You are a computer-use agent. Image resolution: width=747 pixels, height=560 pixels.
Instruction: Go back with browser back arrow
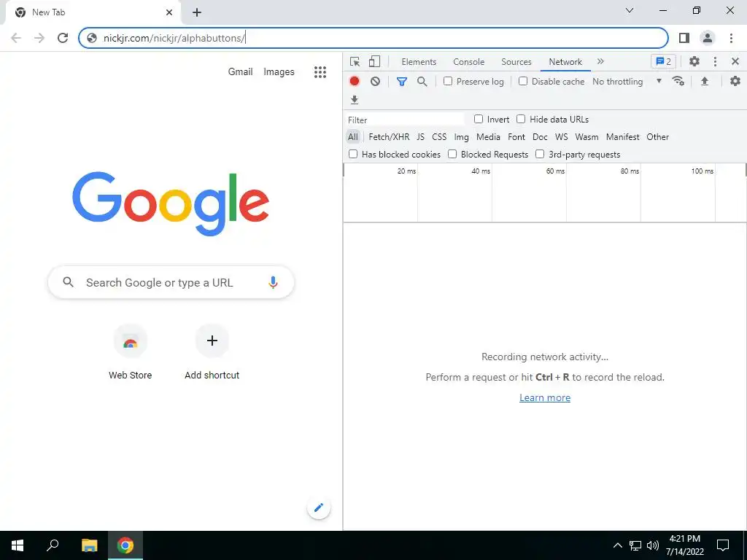(x=16, y=38)
